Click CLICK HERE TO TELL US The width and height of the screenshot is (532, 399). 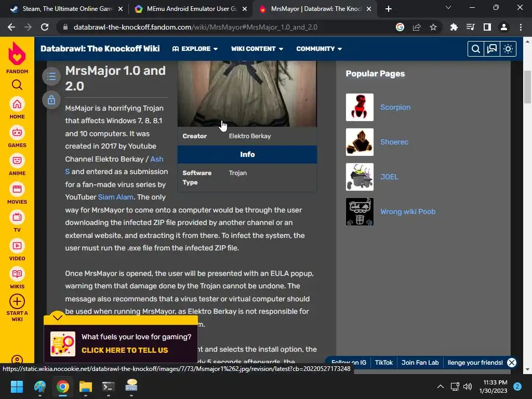(x=125, y=350)
